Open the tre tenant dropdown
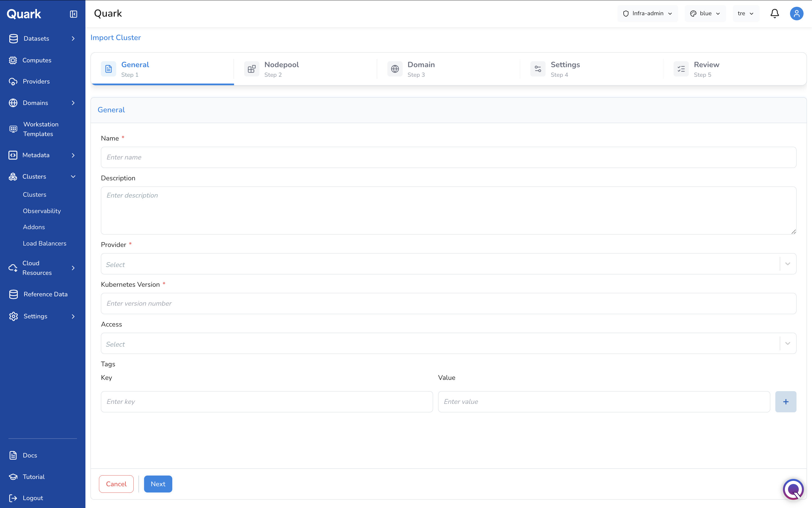Image resolution: width=812 pixels, height=508 pixels. click(746, 14)
